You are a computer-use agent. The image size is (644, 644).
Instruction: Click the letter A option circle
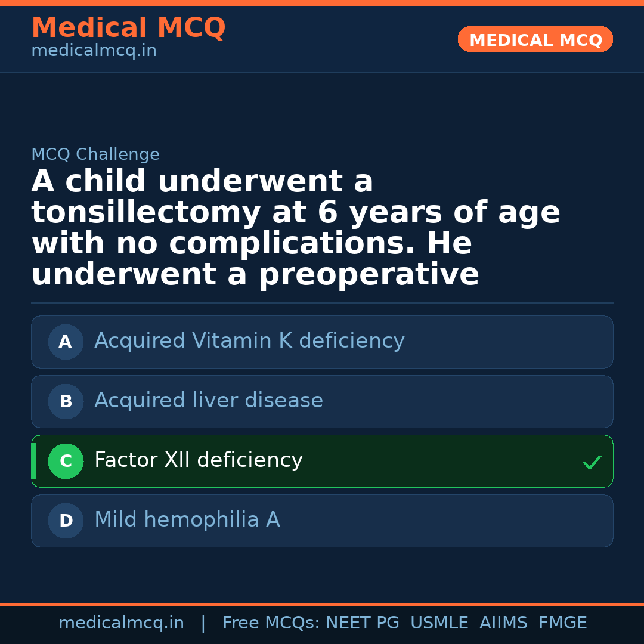click(x=66, y=342)
